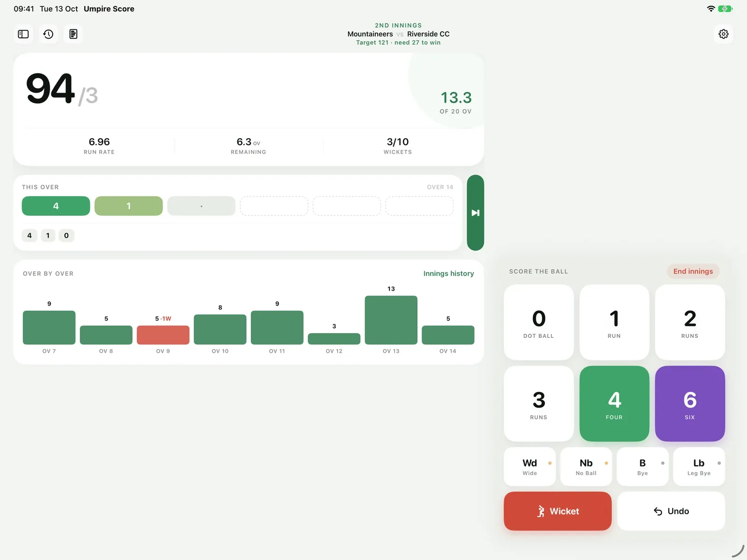Select the OV 10 bar
Image resolution: width=747 pixels, height=560 pixels.
pos(220,329)
